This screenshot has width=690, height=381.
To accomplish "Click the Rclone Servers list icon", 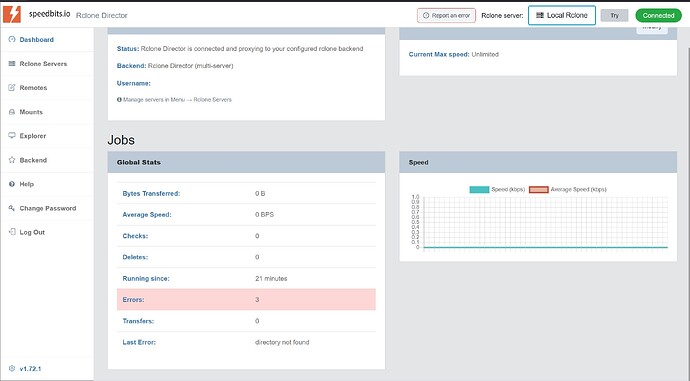I will 12,63.
